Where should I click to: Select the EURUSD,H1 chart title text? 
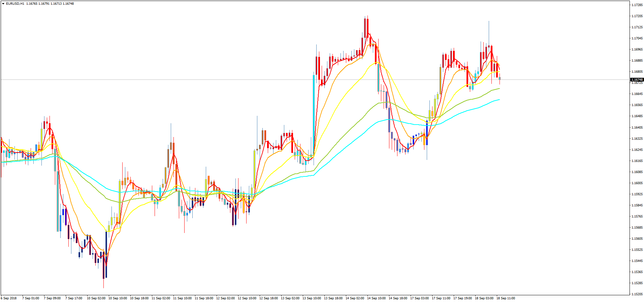point(15,4)
